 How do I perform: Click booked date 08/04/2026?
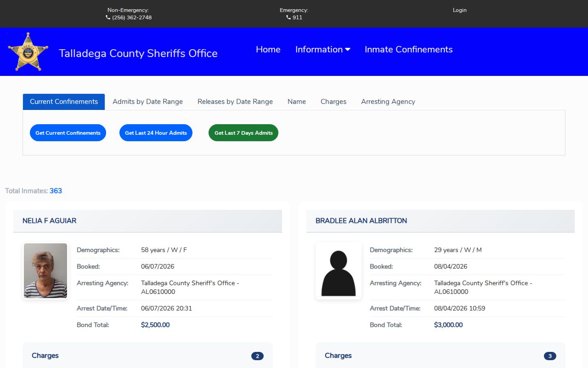(x=451, y=267)
